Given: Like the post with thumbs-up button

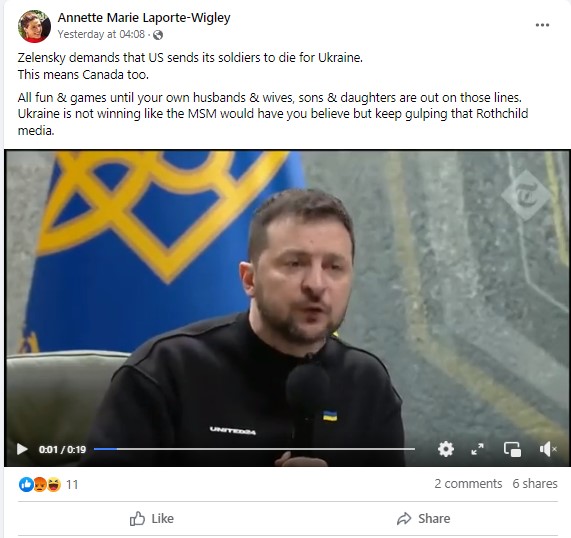Looking at the screenshot, I should (152, 518).
